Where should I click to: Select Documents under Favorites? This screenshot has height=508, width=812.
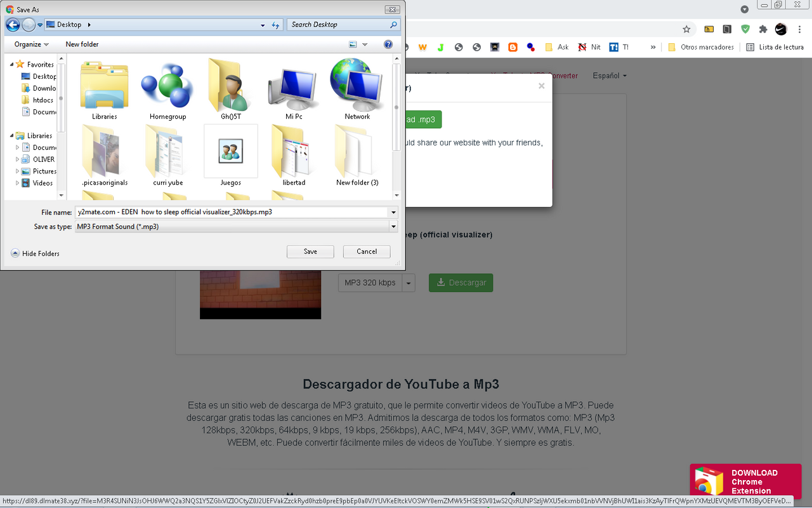tap(39, 112)
